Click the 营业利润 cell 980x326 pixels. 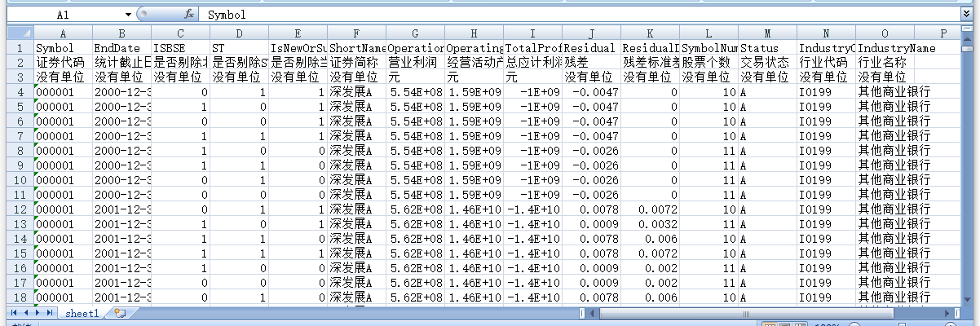(416, 62)
